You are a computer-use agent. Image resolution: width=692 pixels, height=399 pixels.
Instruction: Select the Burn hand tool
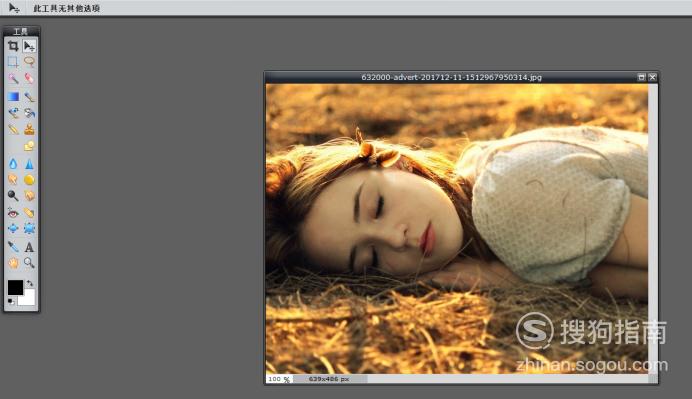29,196
